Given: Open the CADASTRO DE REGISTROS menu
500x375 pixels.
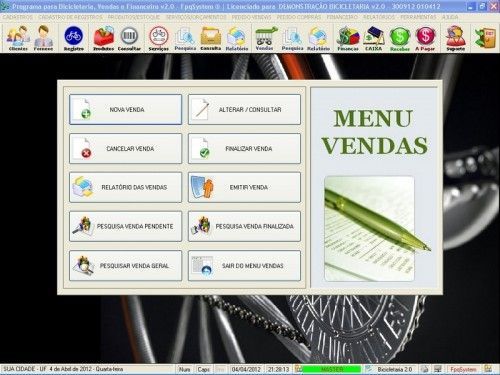Looking at the screenshot, I should 71,17.
